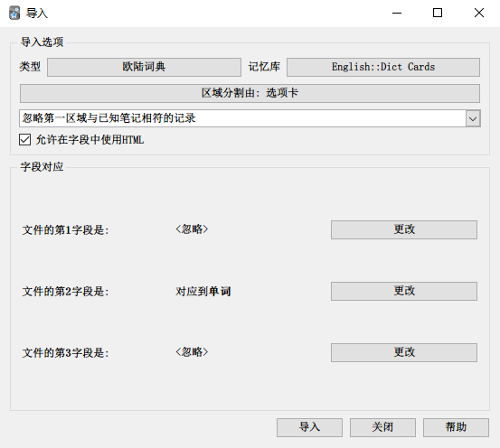Maximize the 导入 window

tap(438, 13)
